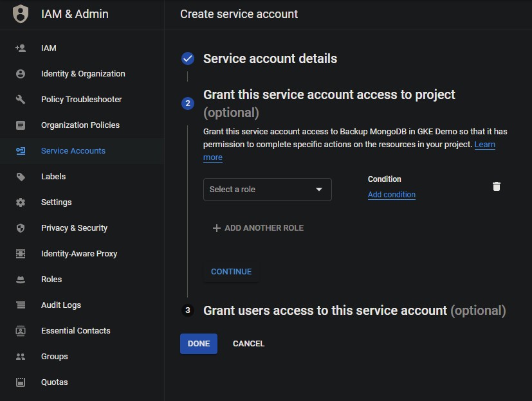Go to Audit Logs menu item

click(60, 305)
